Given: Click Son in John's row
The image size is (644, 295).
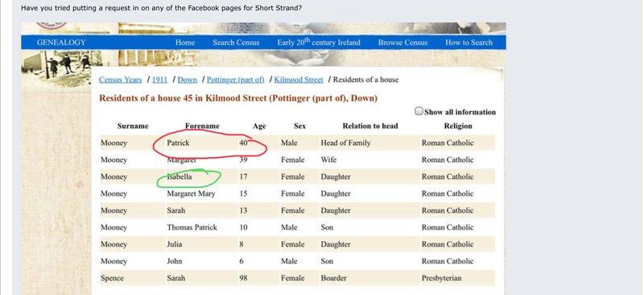Looking at the screenshot, I should click(327, 261).
